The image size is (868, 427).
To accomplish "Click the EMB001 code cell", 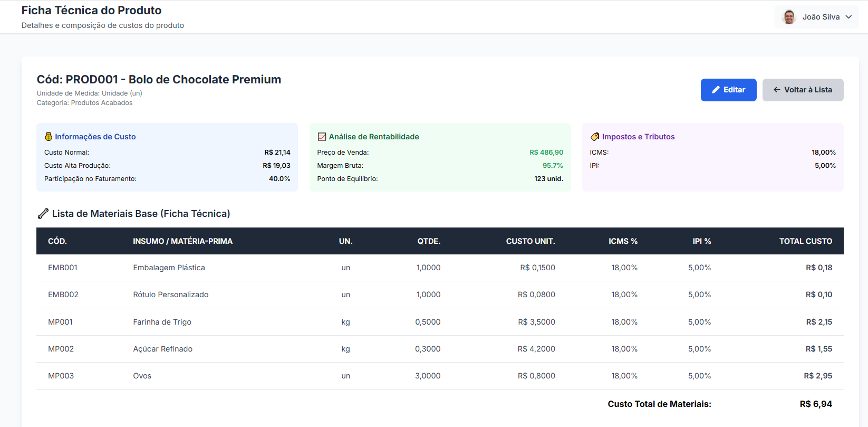I will 63,268.
